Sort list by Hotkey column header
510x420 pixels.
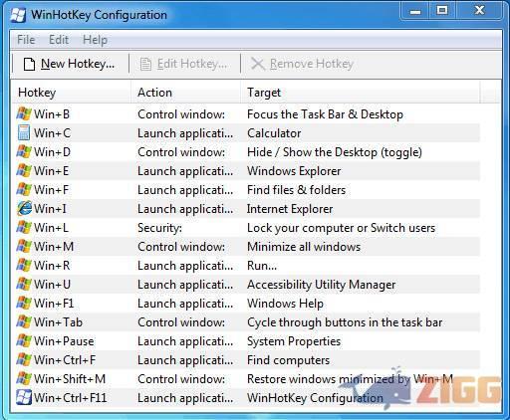71,93
